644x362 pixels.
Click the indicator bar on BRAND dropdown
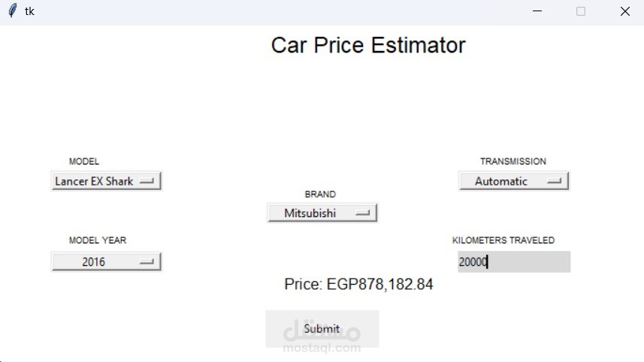point(363,213)
